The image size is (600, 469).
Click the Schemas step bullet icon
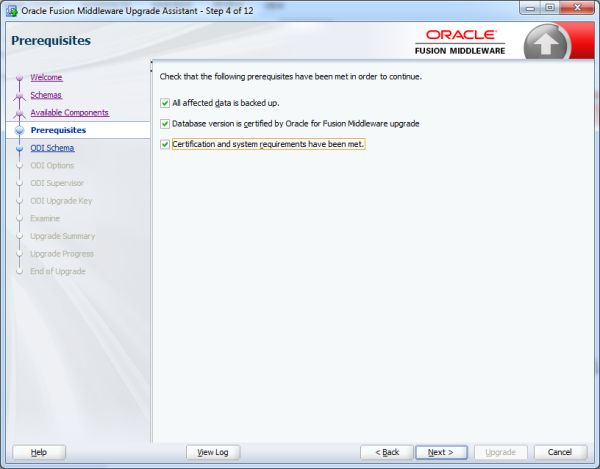(20, 96)
